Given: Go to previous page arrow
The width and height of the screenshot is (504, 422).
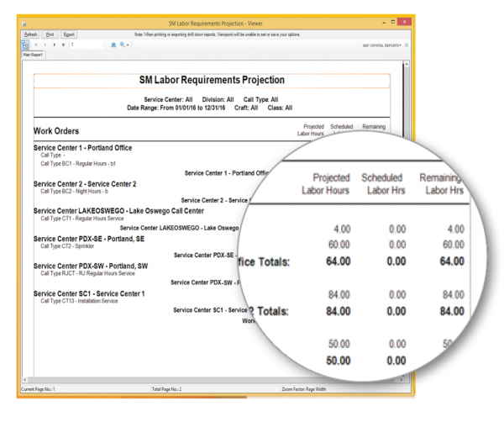Looking at the screenshot, I should click(45, 45).
